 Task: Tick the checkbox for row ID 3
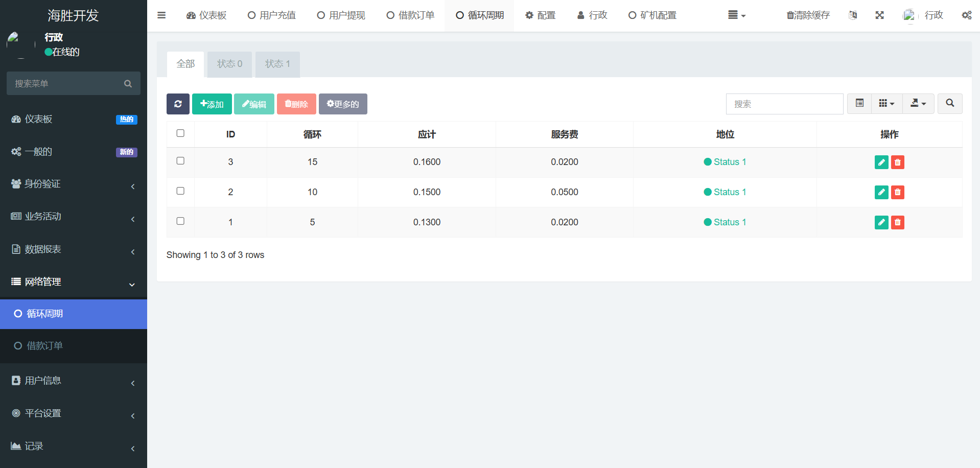pyautogui.click(x=180, y=161)
